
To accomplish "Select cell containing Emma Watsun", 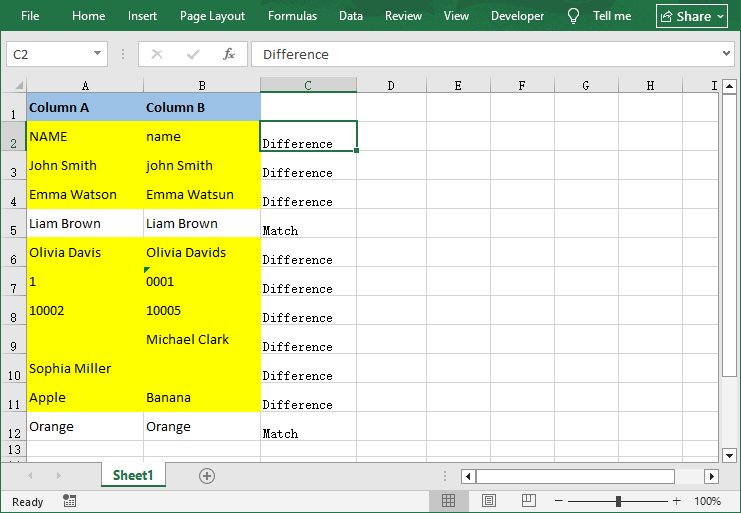I will 201,195.
